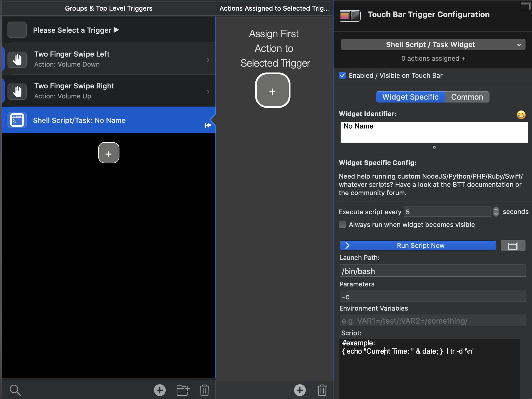Create a new trigger group folder
532x399 pixels.
pyautogui.click(x=183, y=390)
